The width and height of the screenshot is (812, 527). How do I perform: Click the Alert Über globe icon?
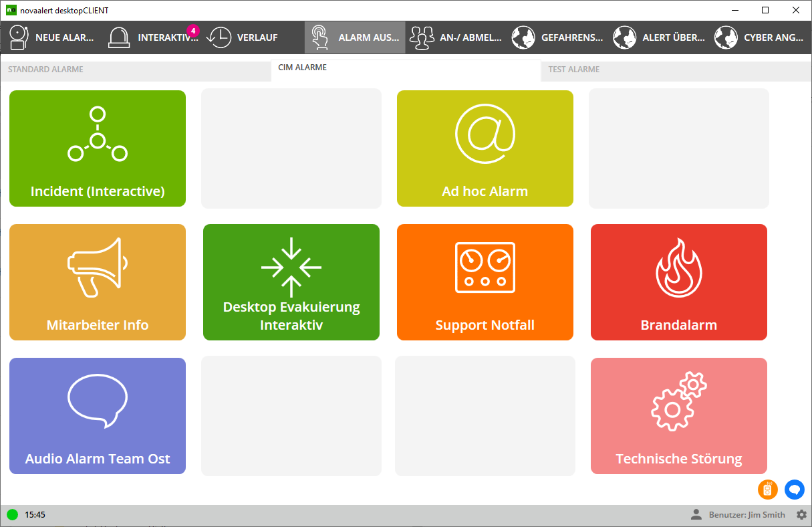pos(625,37)
